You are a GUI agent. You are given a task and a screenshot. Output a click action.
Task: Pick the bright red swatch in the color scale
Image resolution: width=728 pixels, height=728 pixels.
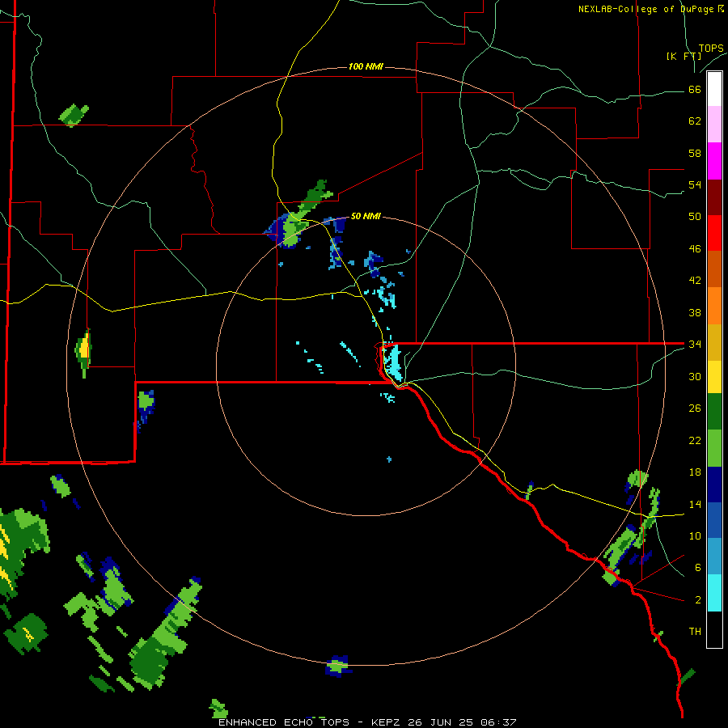pyautogui.click(x=714, y=233)
